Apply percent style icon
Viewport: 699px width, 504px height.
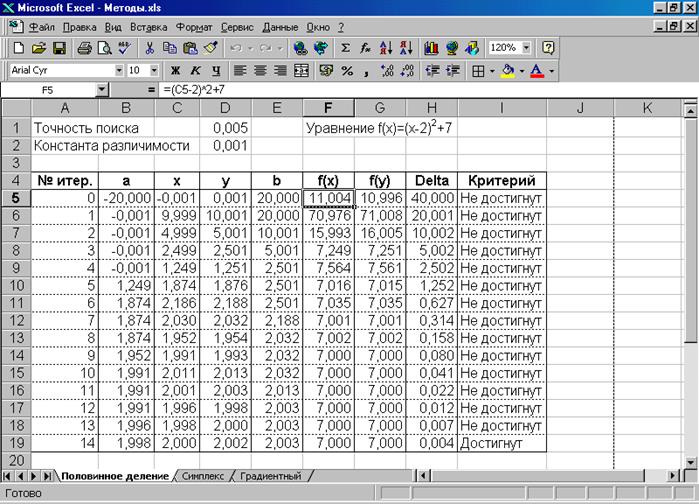point(347,70)
